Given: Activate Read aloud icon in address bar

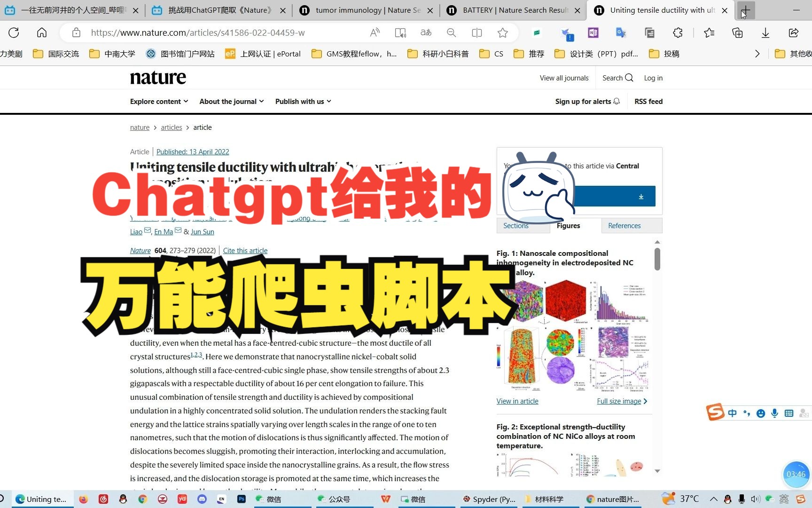Looking at the screenshot, I should click(375, 32).
